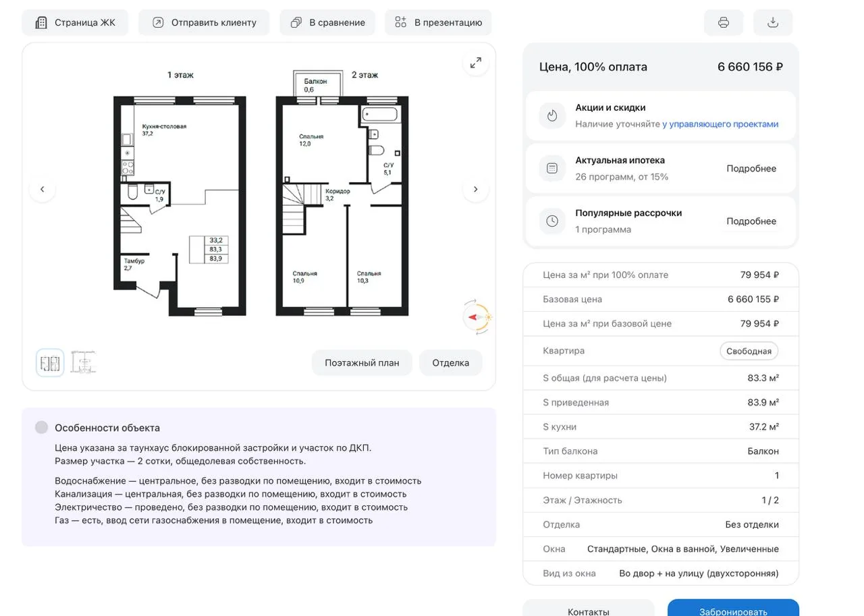Click the 2 этаж plan label

(364, 75)
